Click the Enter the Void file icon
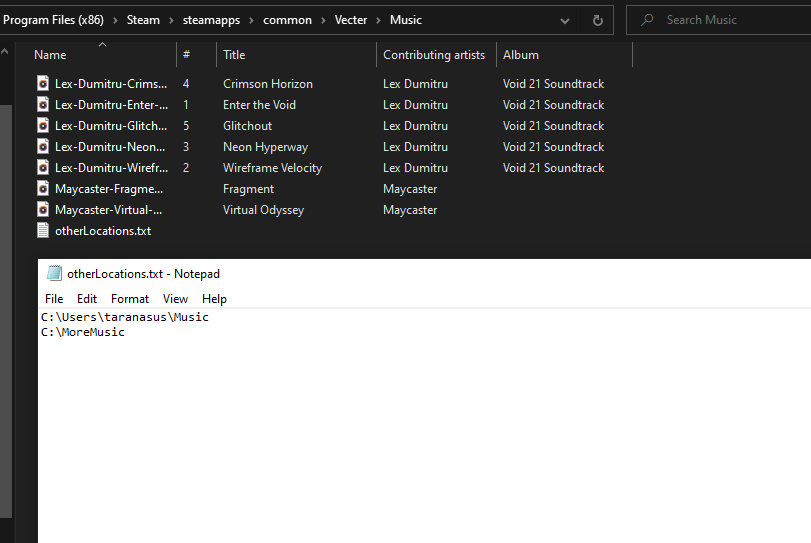811x543 pixels. (43, 105)
